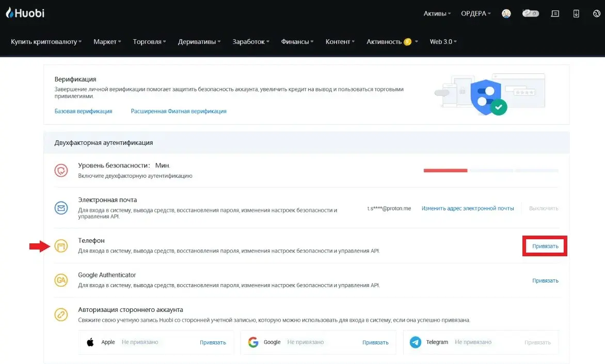Open the ОРДЕРА dropdown
Viewport: 605px width, 364px height.
(475, 14)
